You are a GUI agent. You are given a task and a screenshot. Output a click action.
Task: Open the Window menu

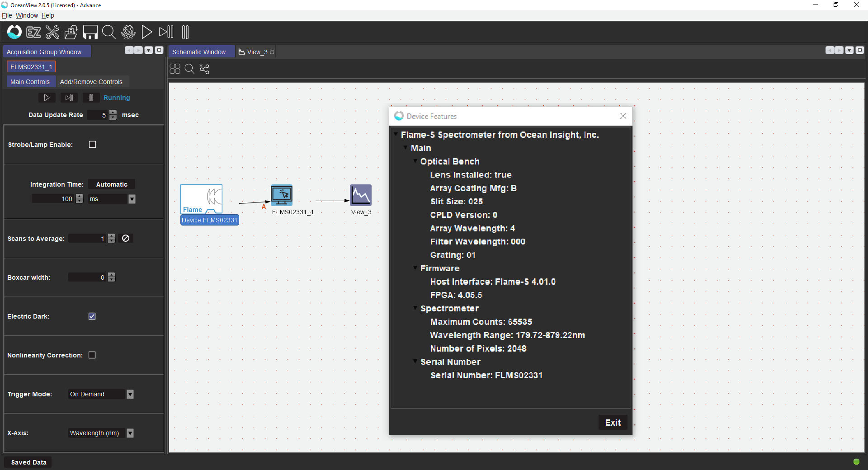click(x=26, y=15)
